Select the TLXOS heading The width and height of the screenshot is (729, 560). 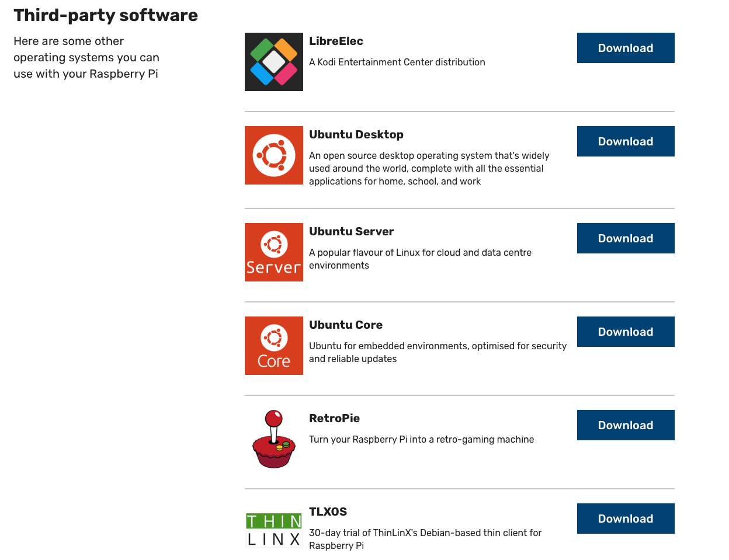(328, 512)
